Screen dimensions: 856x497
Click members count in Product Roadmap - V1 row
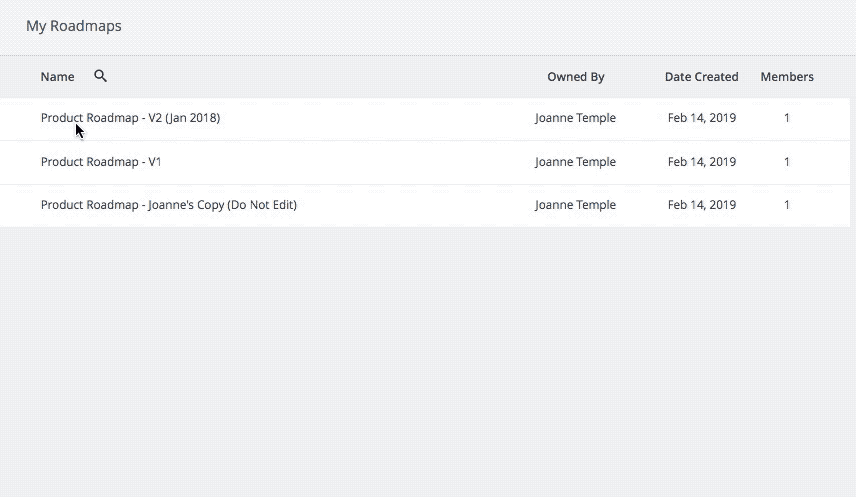pyautogui.click(x=786, y=162)
